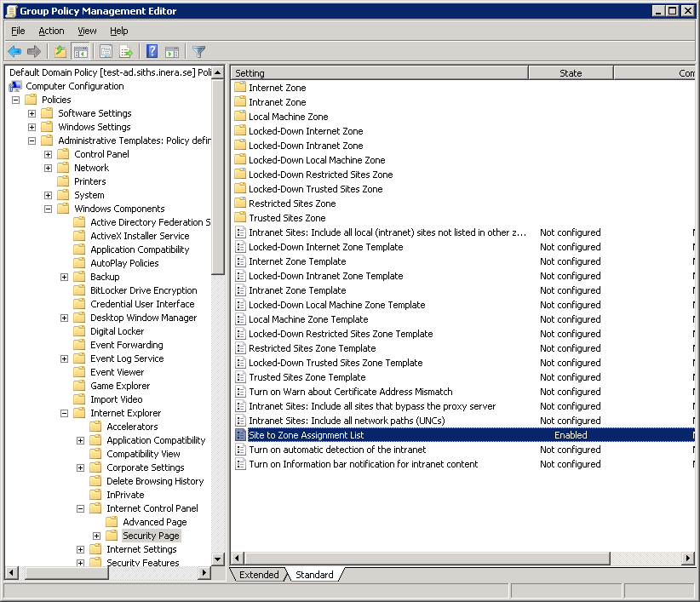This screenshot has width=700, height=602.
Task: Click policy icon of Trusted Sites Zone Template
Action: click(x=241, y=377)
